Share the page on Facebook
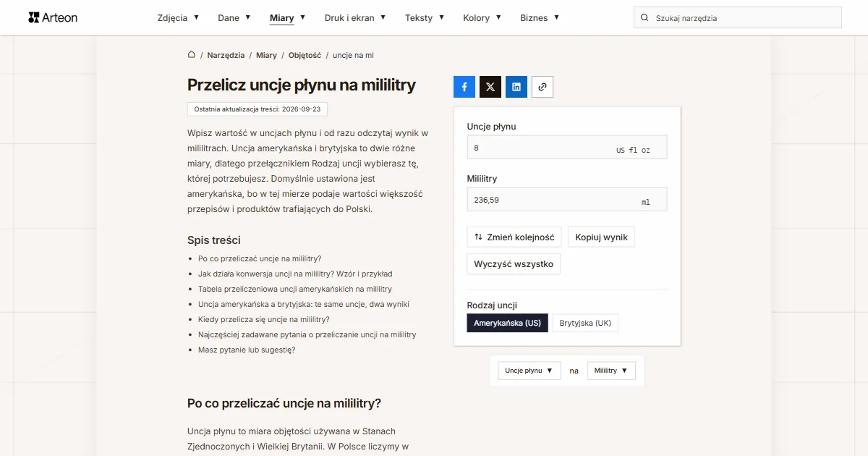 (464, 87)
